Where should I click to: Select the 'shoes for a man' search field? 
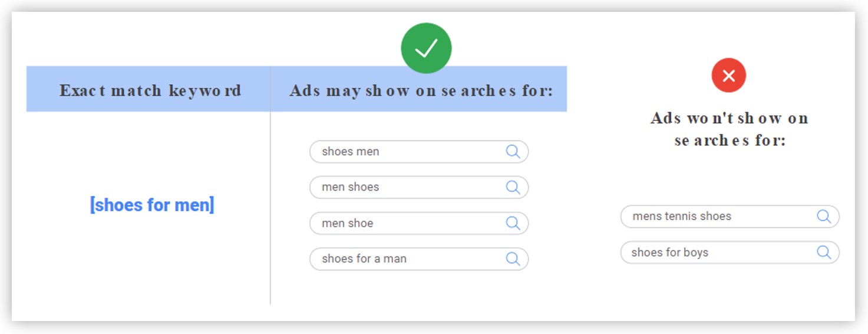coord(419,258)
